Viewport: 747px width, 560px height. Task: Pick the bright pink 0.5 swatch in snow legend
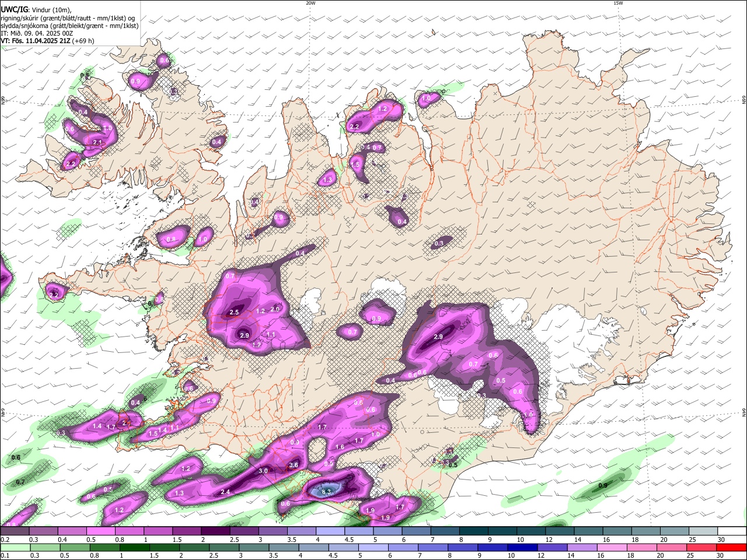coord(100,531)
